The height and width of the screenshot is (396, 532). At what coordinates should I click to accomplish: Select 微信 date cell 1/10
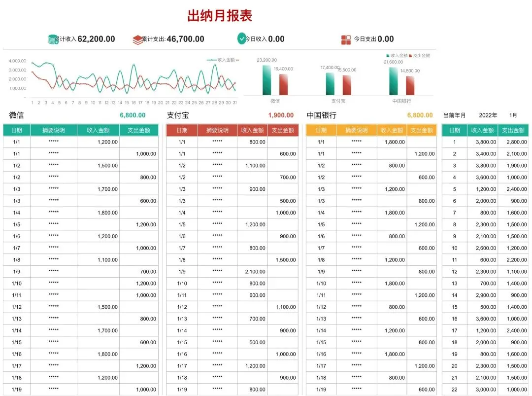pyautogui.click(x=17, y=283)
